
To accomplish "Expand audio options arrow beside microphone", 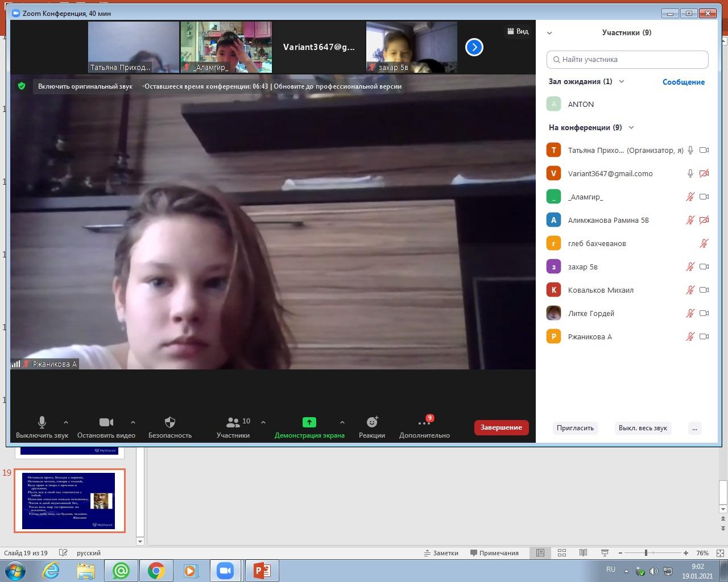I will point(66,422).
